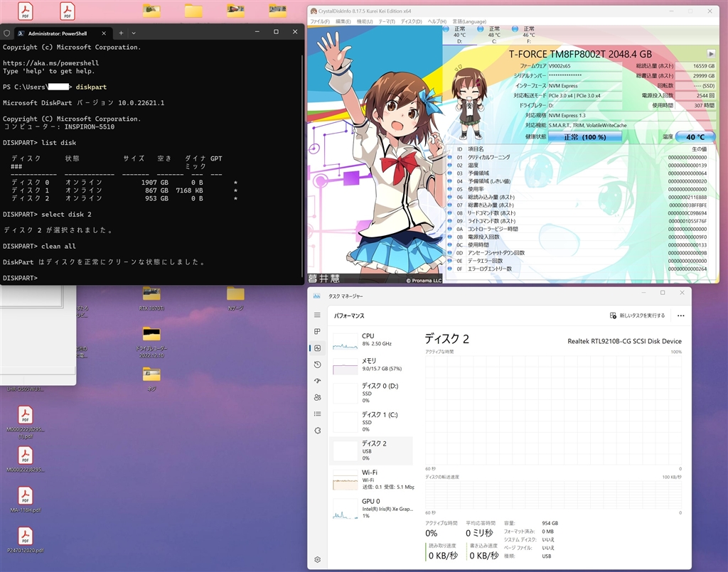Select the P247012020.pdf desktop icon

tap(26, 539)
